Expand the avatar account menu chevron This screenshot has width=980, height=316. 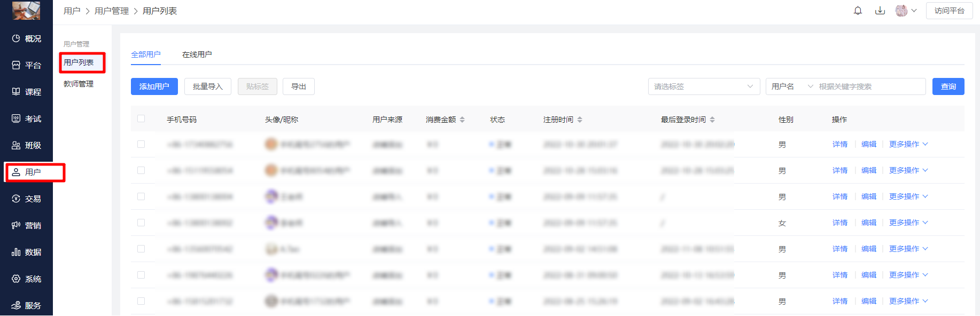point(914,11)
